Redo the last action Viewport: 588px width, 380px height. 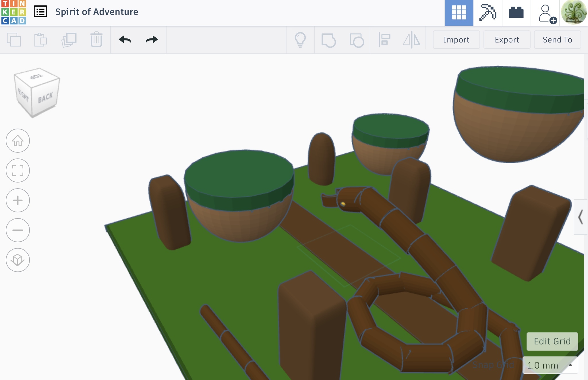[152, 39]
